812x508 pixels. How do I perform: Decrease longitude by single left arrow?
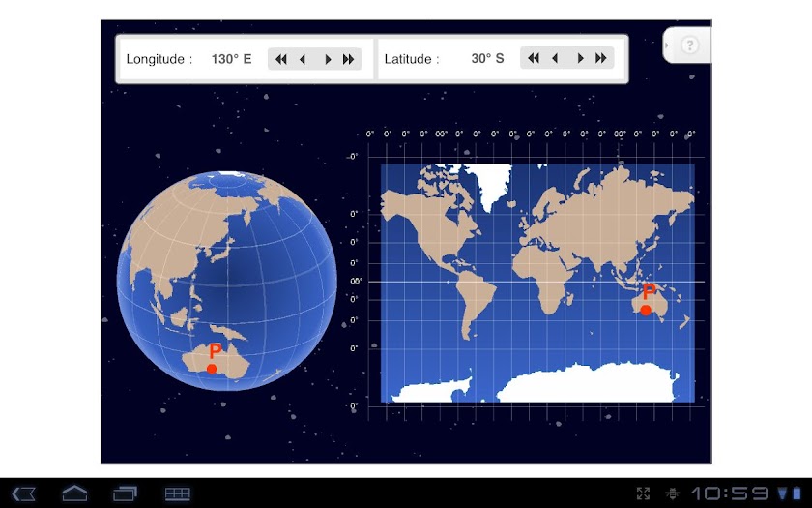pos(303,59)
